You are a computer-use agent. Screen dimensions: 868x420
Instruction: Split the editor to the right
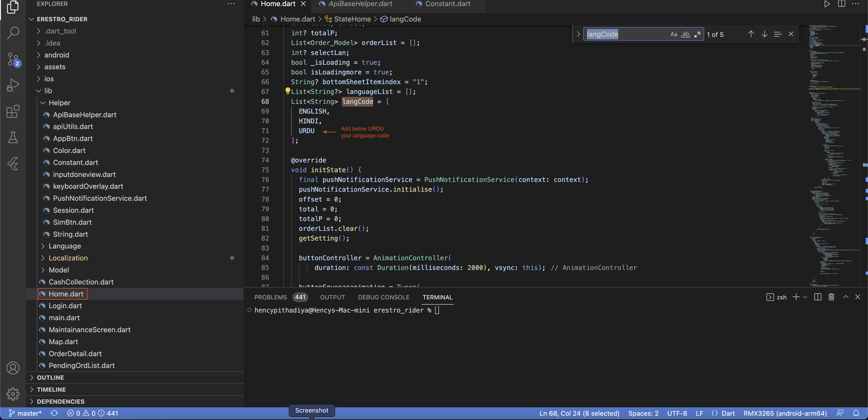[x=841, y=4]
